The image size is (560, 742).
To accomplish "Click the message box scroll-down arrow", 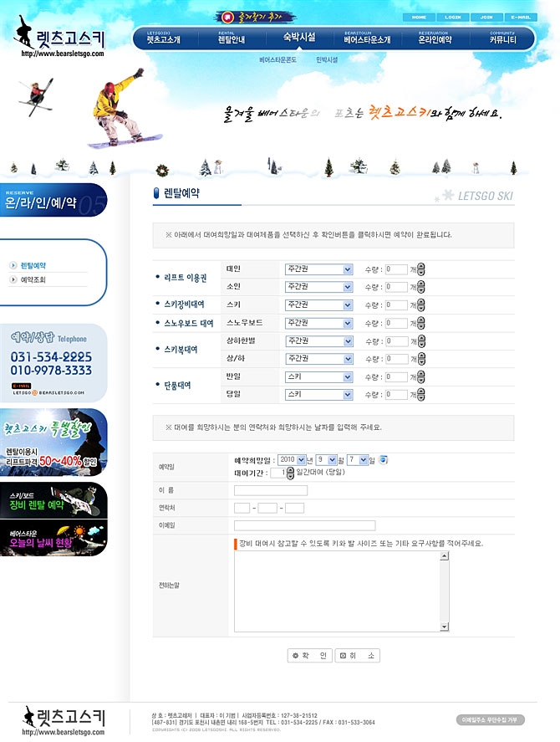I will coord(444,627).
